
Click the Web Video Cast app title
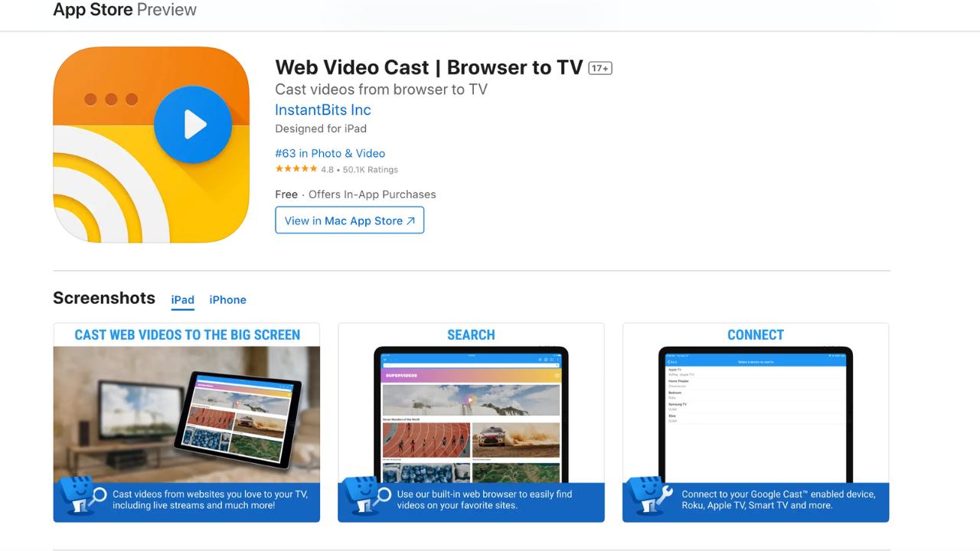(x=429, y=67)
